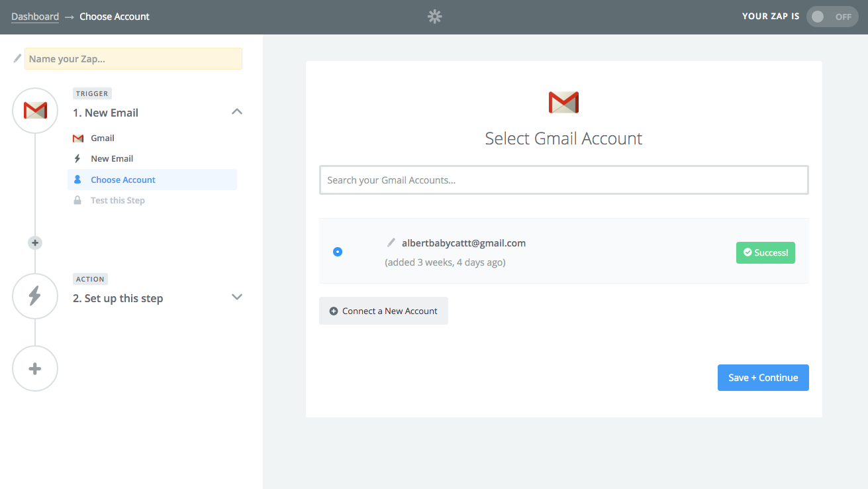Click Select Gmail Account title
Viewport: 868px width, 489px height.
click(x=563, y=138)
